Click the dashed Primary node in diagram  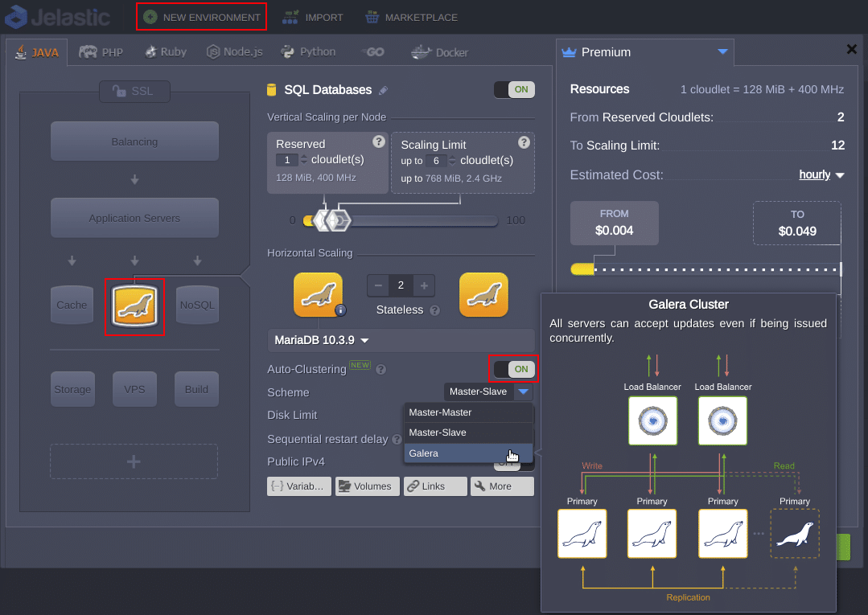coord(795,534)
